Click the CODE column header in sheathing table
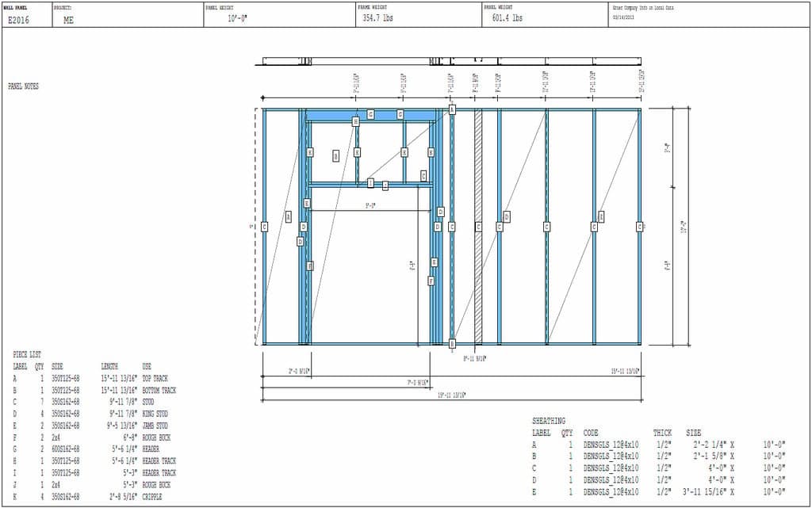Viewport: 812px width, 508px height. [x=590, y=433]
